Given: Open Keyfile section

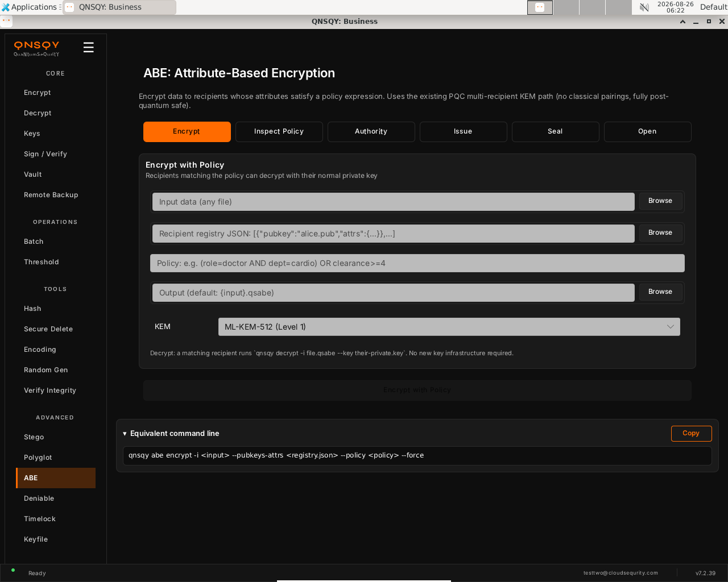Looking at the screenshot, I should tap(56, 539).
